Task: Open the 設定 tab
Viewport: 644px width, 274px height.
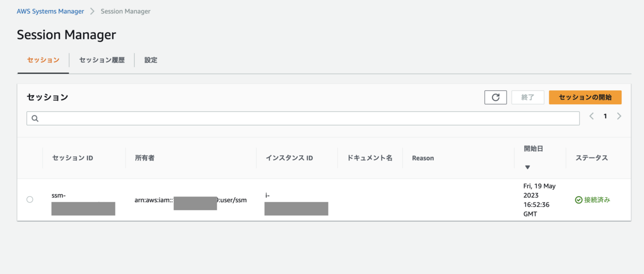Action: [x=151, y=60]
